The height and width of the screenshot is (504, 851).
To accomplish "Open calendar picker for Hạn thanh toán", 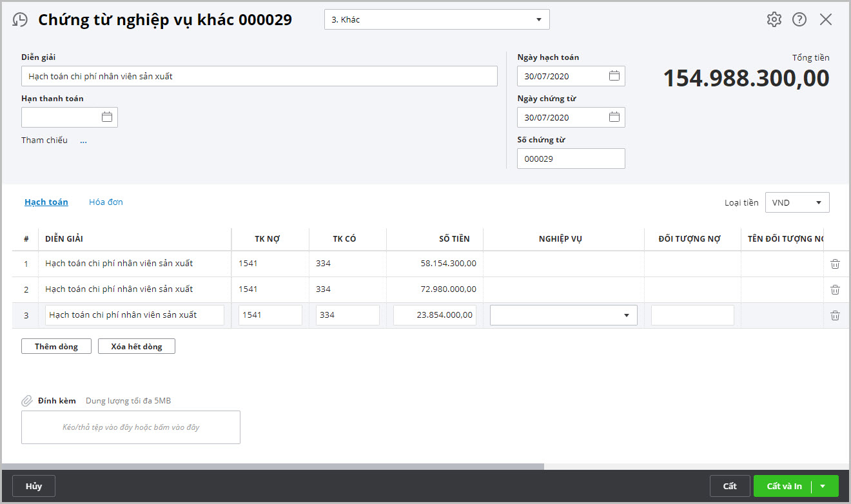I will 107,117.
